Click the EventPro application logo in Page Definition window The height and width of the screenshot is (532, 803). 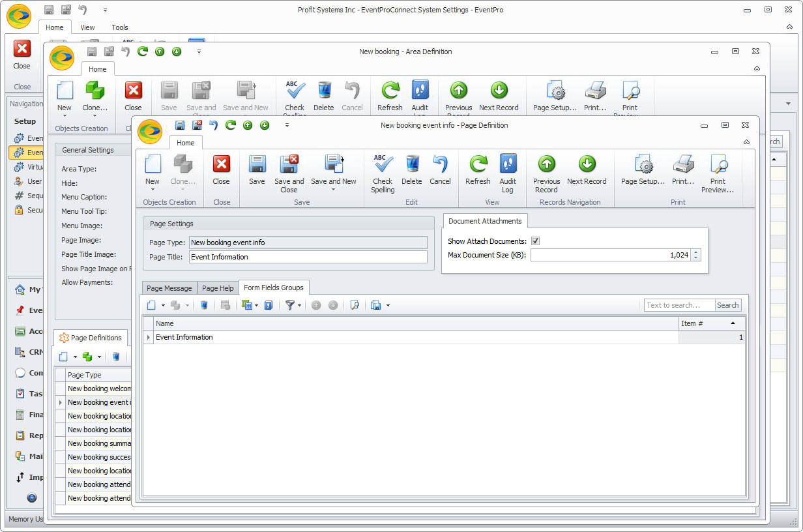coord(150,131)
